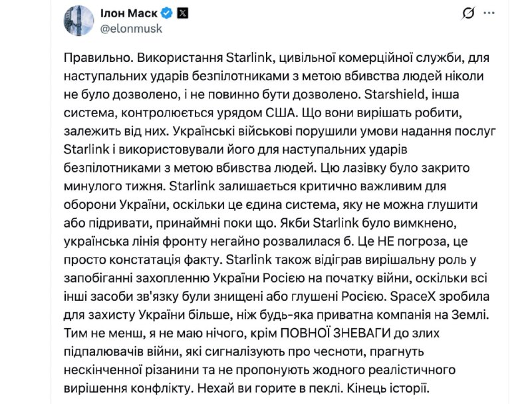
Task: Click the capitalized phrase ПОВНОЇ ЗНЕВАГИ
Action: [335, 333]
